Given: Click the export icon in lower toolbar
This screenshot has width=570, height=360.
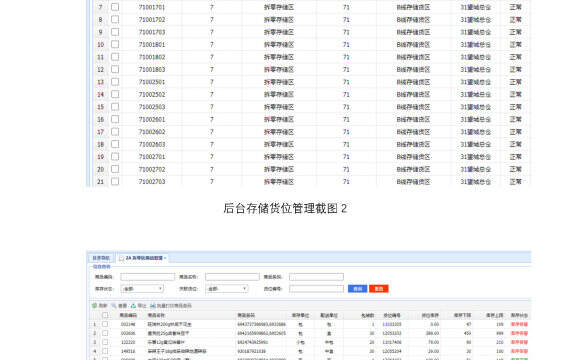Looking at the screenshot, I should [x=133, y=305].
